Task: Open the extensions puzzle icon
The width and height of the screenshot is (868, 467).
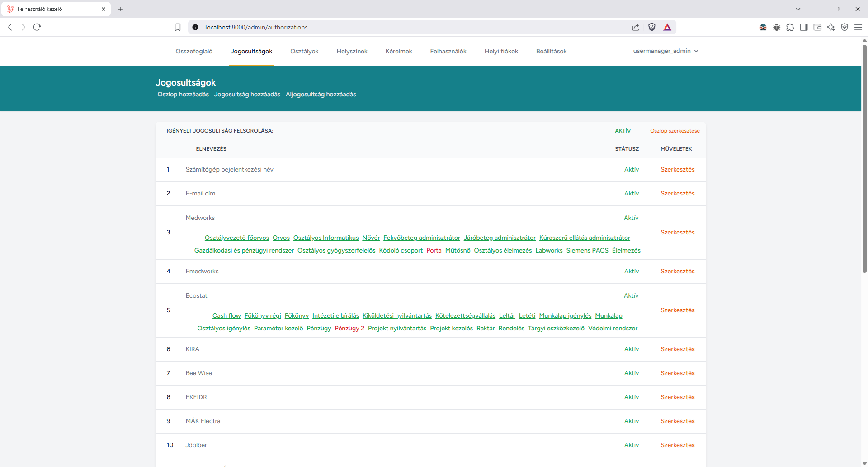Action: (790, 27)
